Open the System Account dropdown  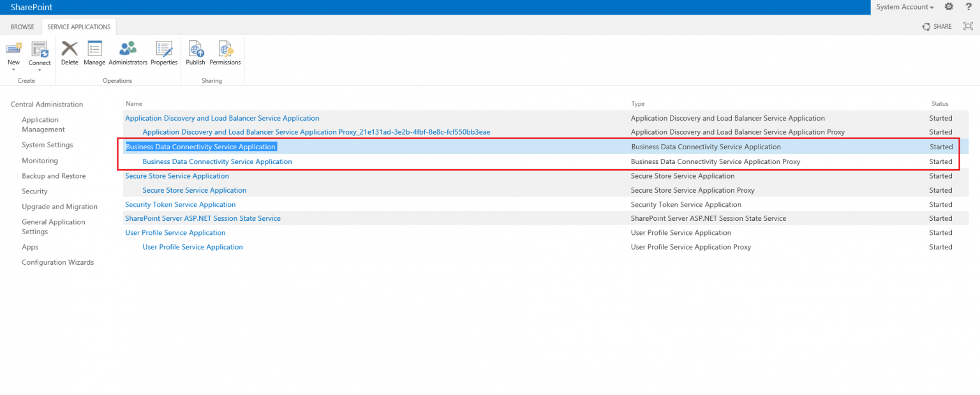(903, 6)
